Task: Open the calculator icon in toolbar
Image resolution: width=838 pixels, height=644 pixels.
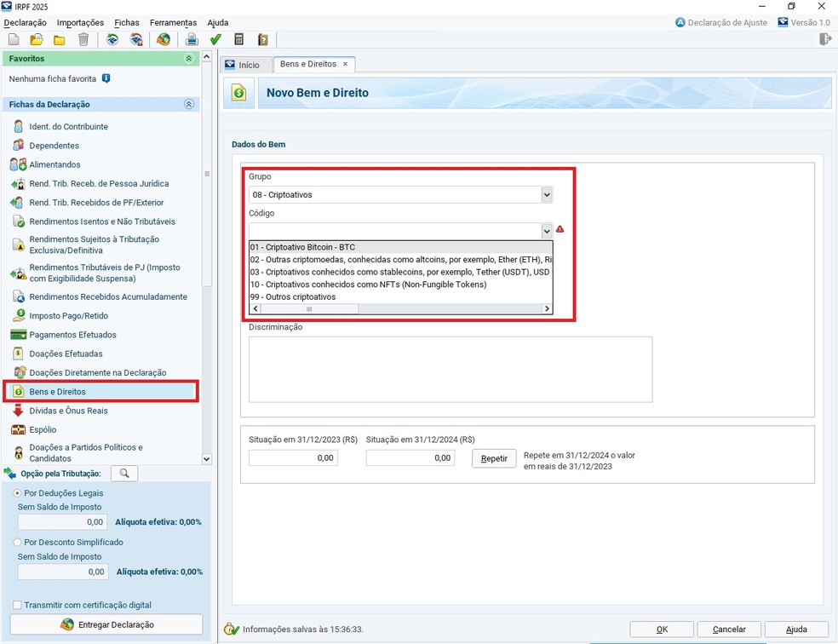Action: click(239, 39)
